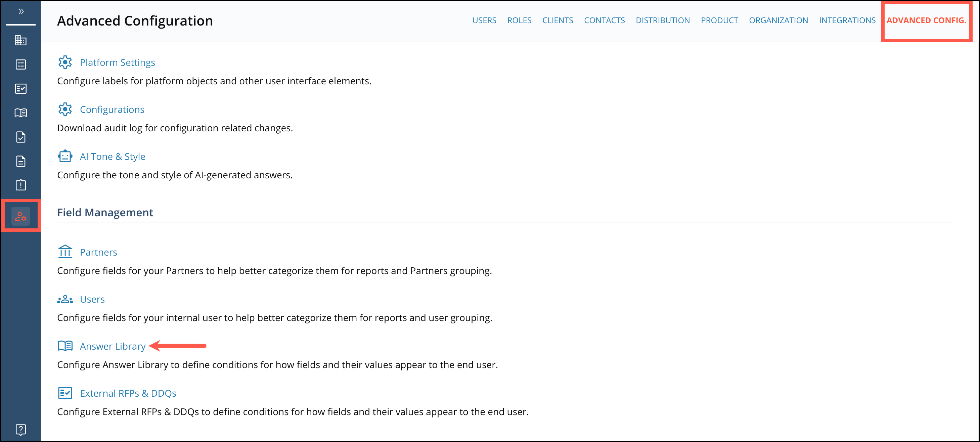The width and height of the screenshot is (980, 442).
Task: Switch to the PRODUCT tab
Action: (x=719, y=20)
